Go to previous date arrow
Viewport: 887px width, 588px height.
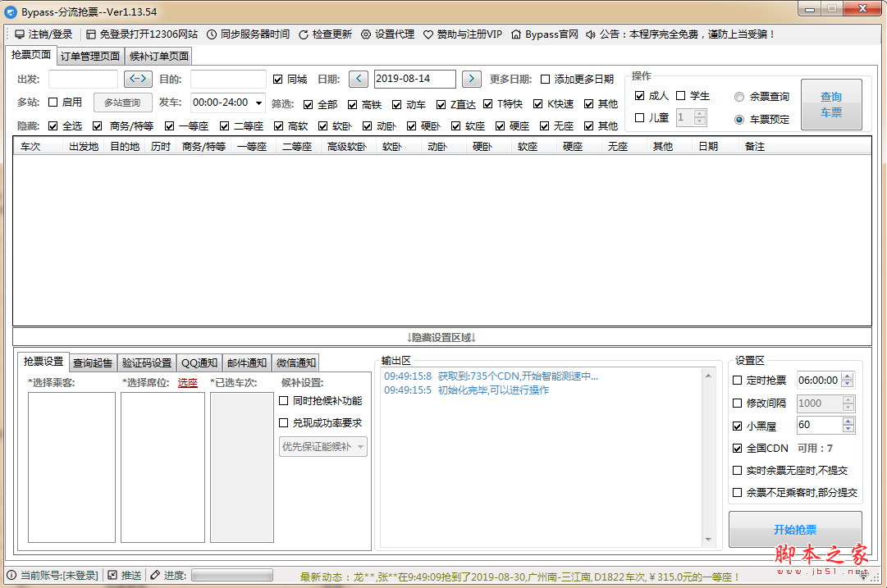pos(359,79)
